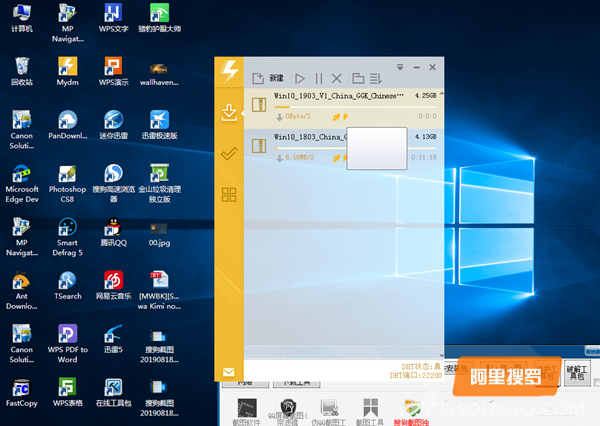
Task: Select the Microsoft Edge Dev shortcut
Action: pos(22,184)
